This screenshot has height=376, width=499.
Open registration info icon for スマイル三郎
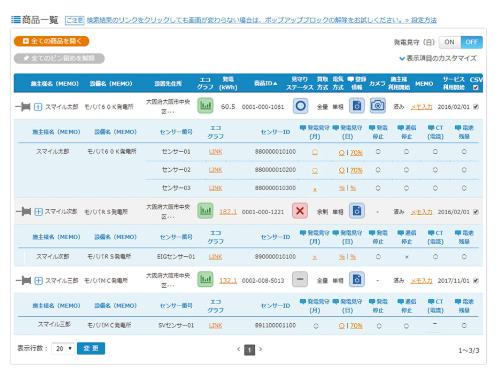tap(357, 279)
